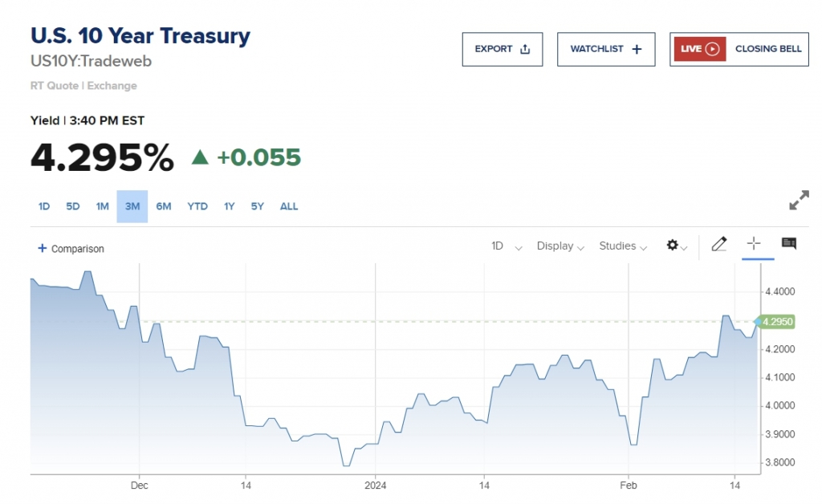Viewport: 822px width, 504px height.
Task: Select the 3M time range
Action: point(132,206)
